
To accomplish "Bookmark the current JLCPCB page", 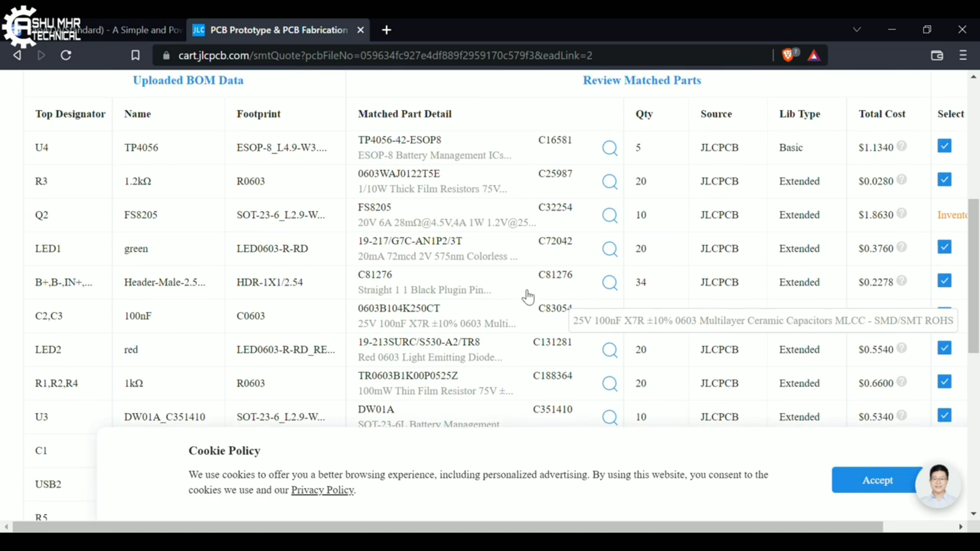I will click(135, 55).
